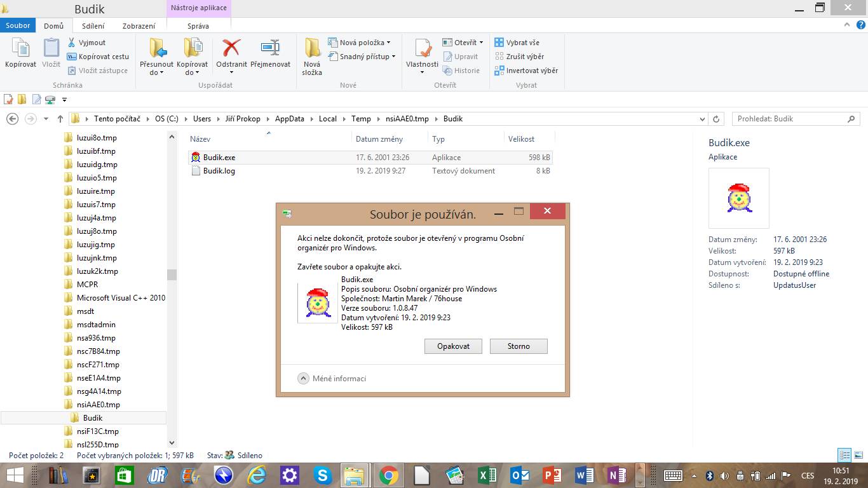Click CES language indicator in tray

coord(807,475)
